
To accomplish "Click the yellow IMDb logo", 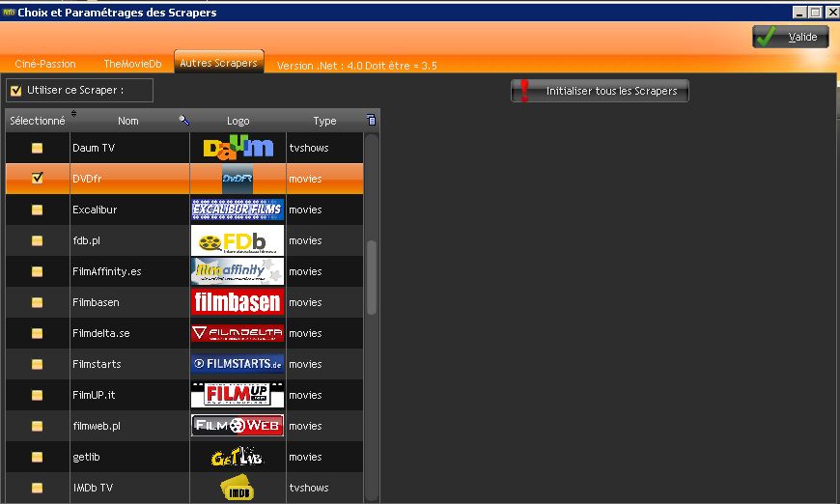I will [x=238, y=488].
